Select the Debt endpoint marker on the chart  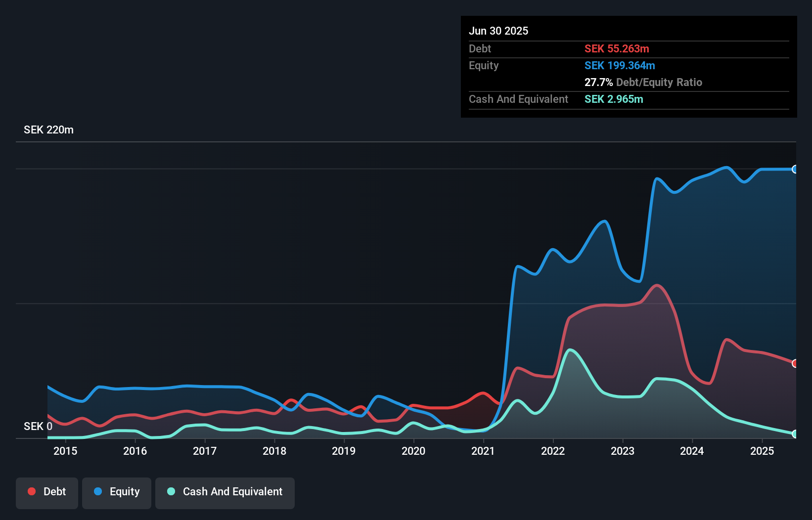(795, 363)
